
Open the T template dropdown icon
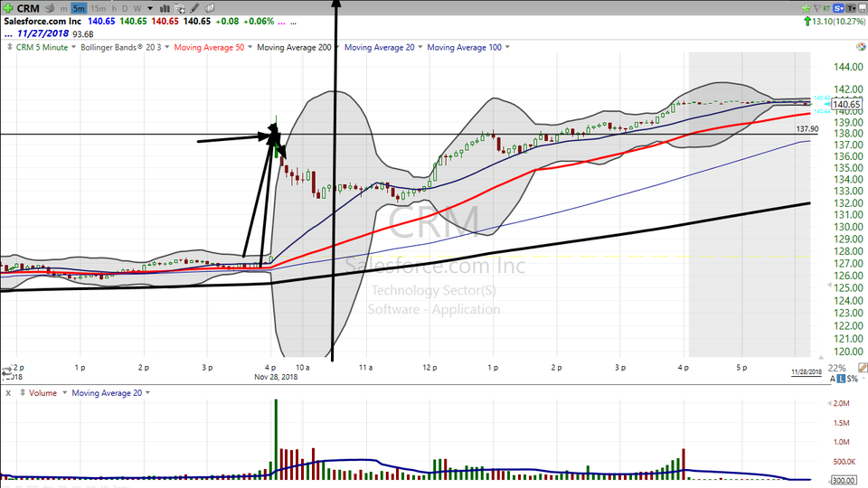point(851,8)
